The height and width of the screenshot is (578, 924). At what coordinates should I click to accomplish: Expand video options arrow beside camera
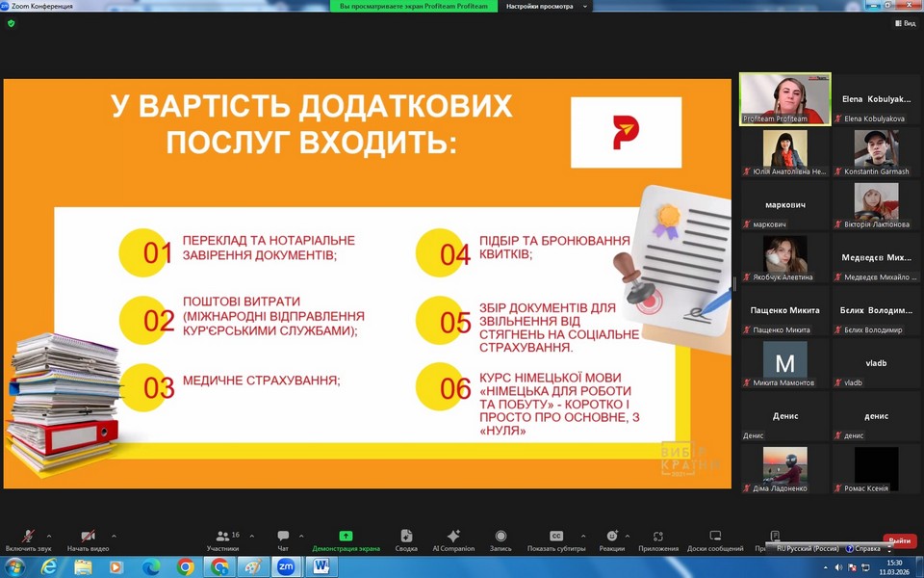point(114,536)
